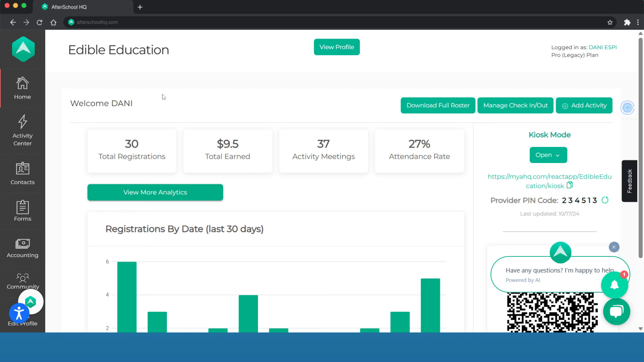This screenshot has width=644, height=362.
Task: Click the Kiosk Mode heading
Action: click(549, 135)
